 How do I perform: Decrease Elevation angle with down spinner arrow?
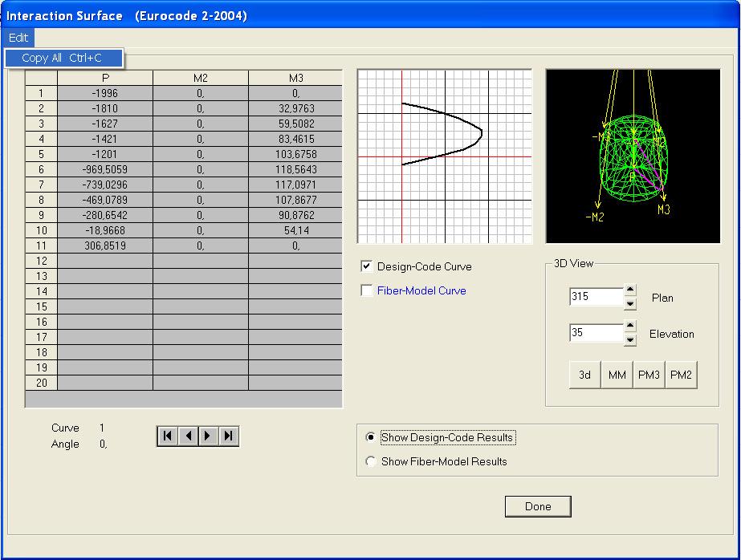tap(630, 340)
